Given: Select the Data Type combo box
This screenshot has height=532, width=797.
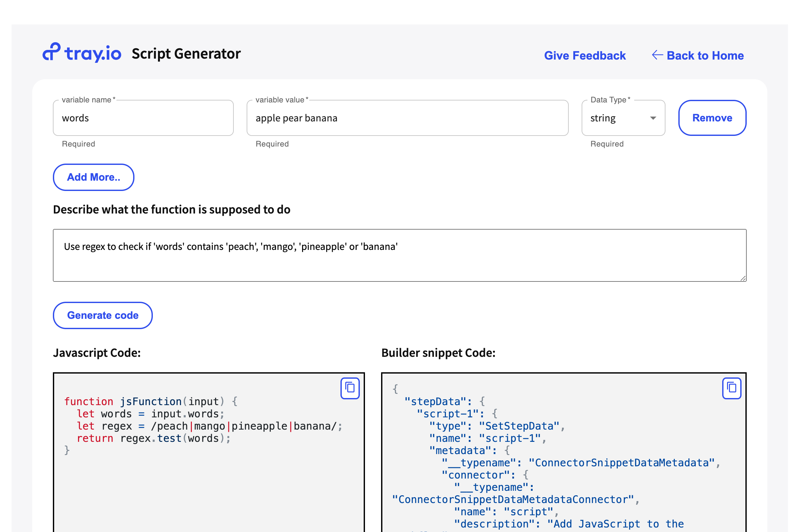Looking at the screenshot, I should [x=623, y=118].
